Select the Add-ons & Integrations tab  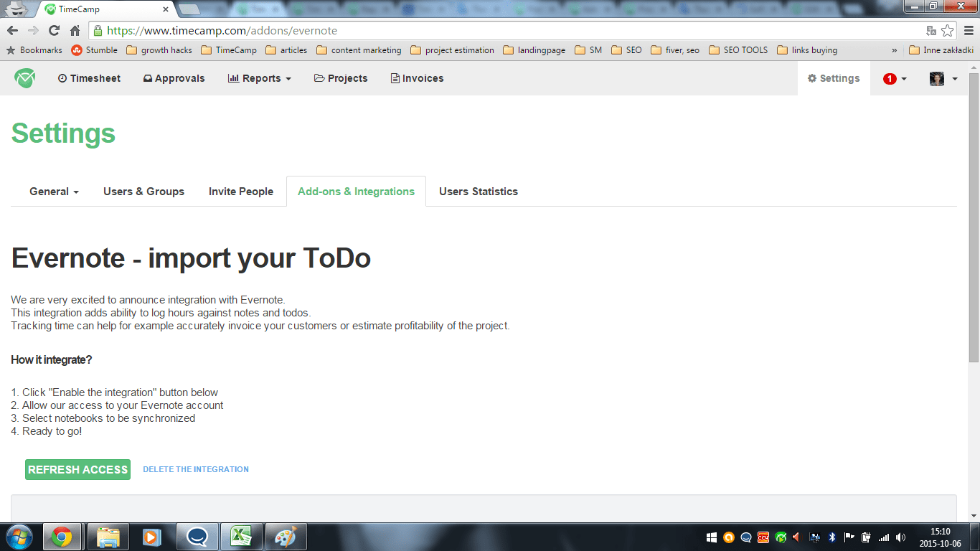tap(356, 192)
